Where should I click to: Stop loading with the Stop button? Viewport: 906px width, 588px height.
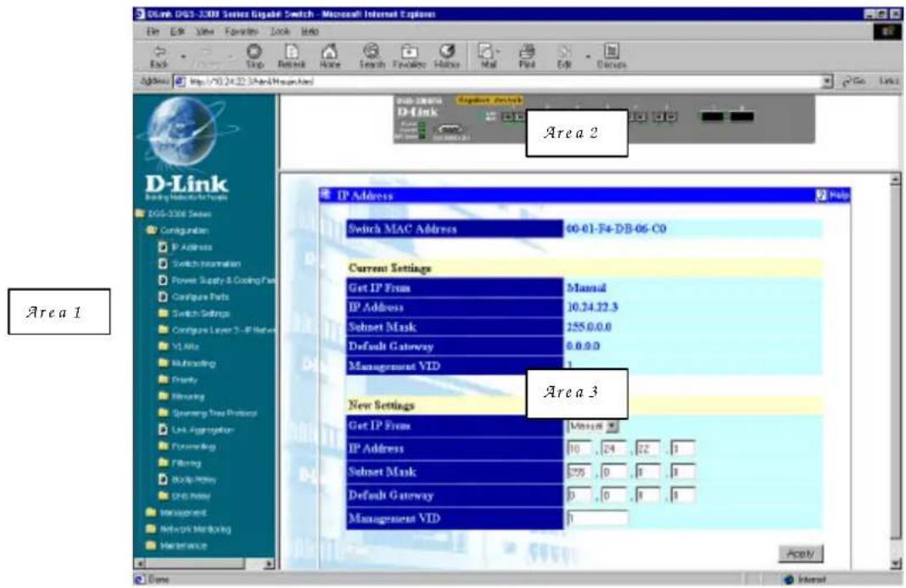coord(254,57)
